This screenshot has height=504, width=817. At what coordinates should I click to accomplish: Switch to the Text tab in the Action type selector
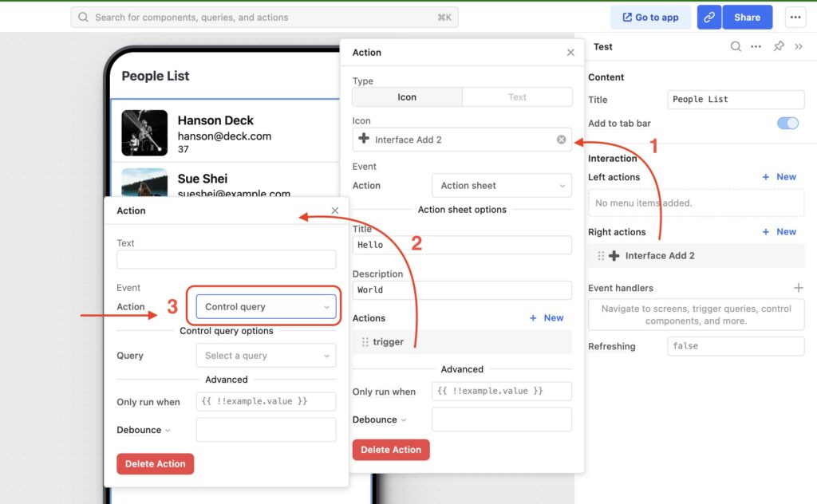pos(517,96)
